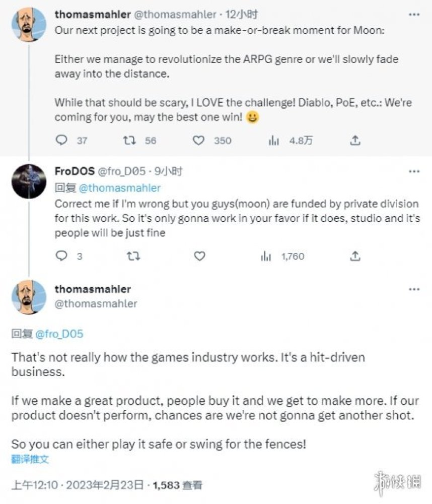Retweet FroDOS's private division reply
432x504 pixels.
coord(132,257)
